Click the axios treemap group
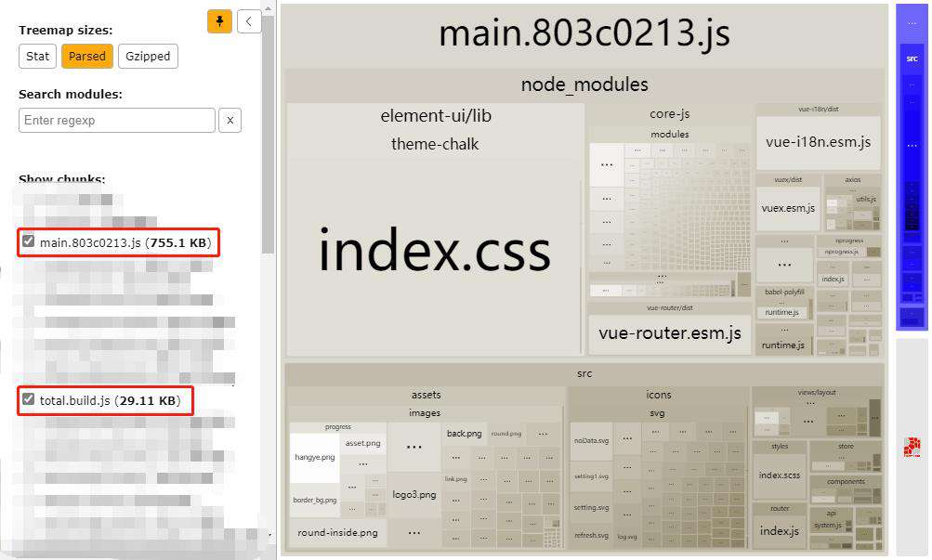The image size is (932, 560). point(852,179)
